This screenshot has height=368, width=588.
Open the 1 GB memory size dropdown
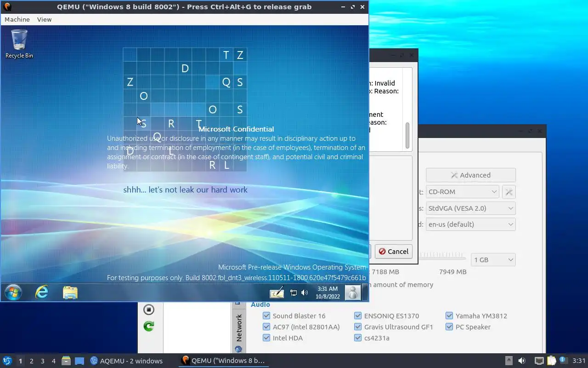(x=494, y=259)
